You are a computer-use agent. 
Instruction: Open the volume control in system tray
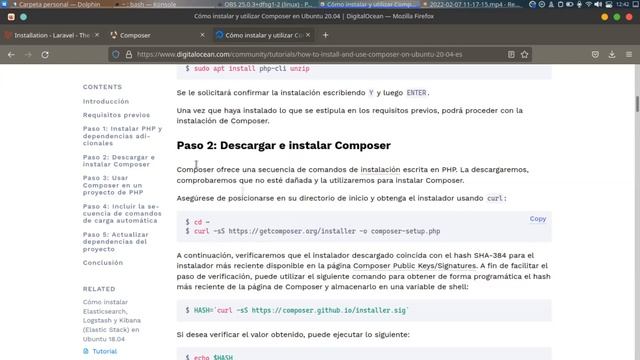tap(598, 4)
